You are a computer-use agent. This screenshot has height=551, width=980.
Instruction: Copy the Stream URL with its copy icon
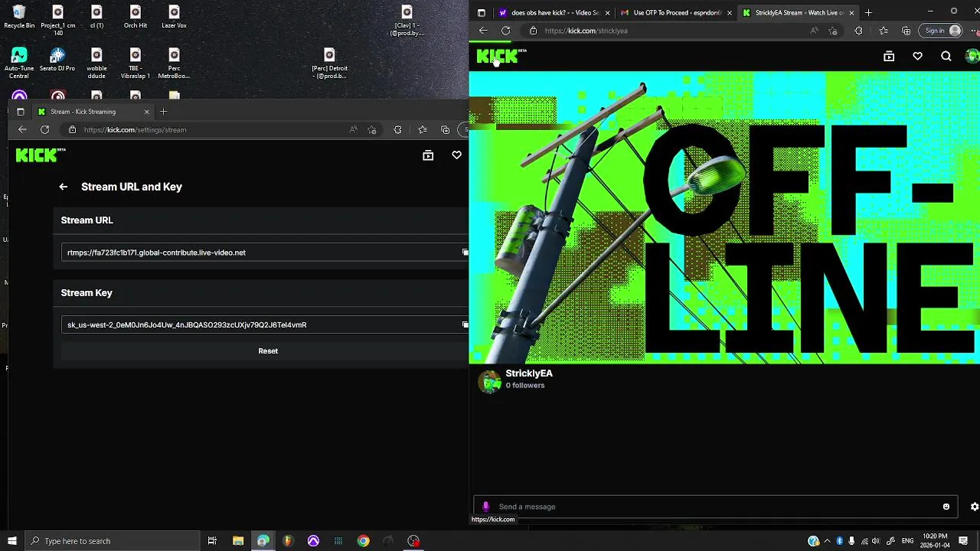(x=465, y=253)
